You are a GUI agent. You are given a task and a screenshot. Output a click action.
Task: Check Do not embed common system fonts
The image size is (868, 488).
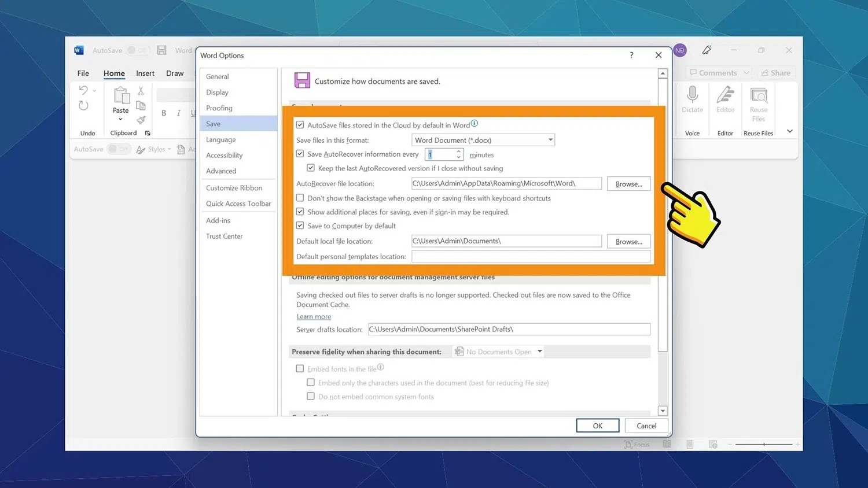pos(311,396)
